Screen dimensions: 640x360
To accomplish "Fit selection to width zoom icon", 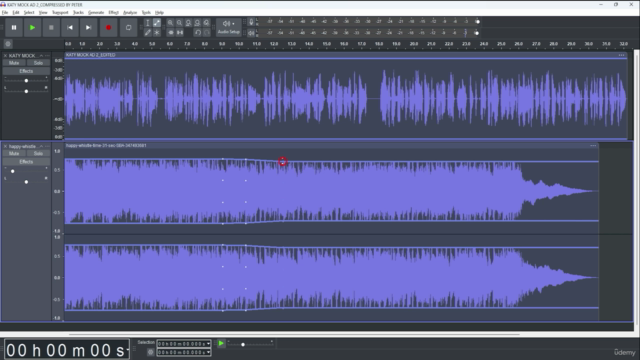I will pyautogui.click(x=188, y=23).
